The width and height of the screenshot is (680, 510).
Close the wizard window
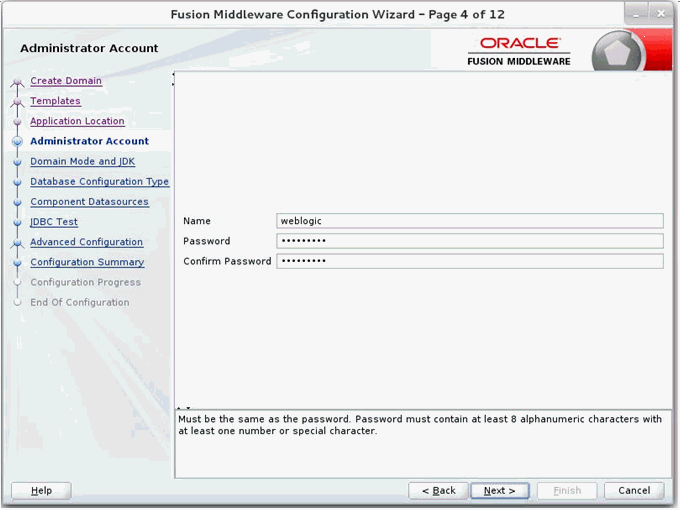click(x=661, y=14)
